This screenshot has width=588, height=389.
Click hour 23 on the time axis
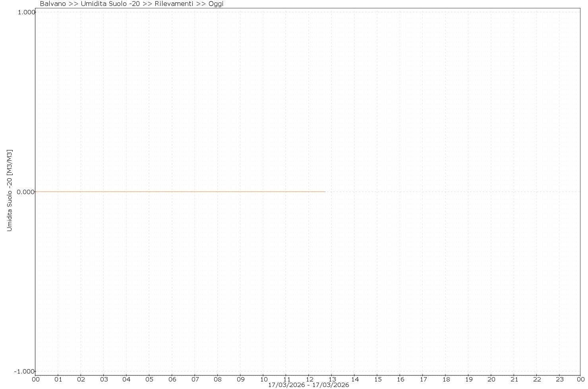559,379
